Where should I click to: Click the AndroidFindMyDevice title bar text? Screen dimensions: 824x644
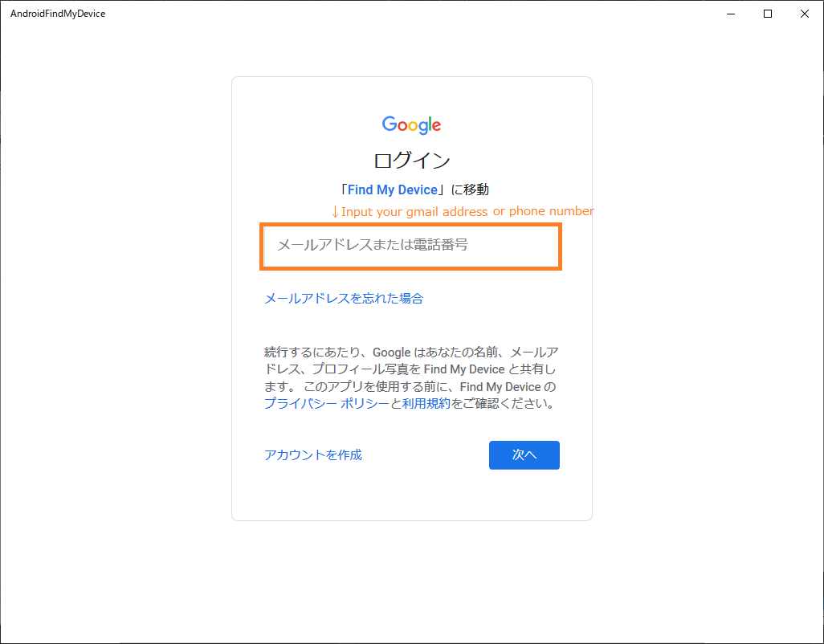tap(58, 14)
